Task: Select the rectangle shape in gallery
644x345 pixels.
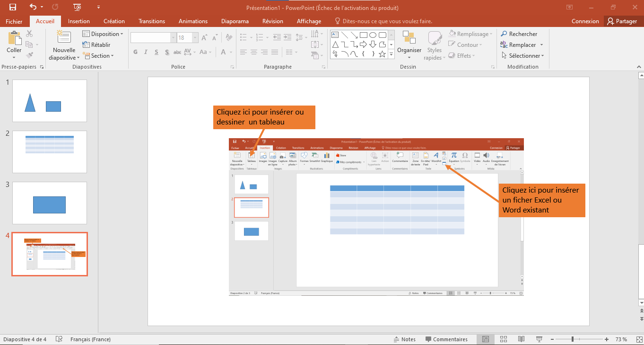Action: pyautogui.click(x=363, y=35)
